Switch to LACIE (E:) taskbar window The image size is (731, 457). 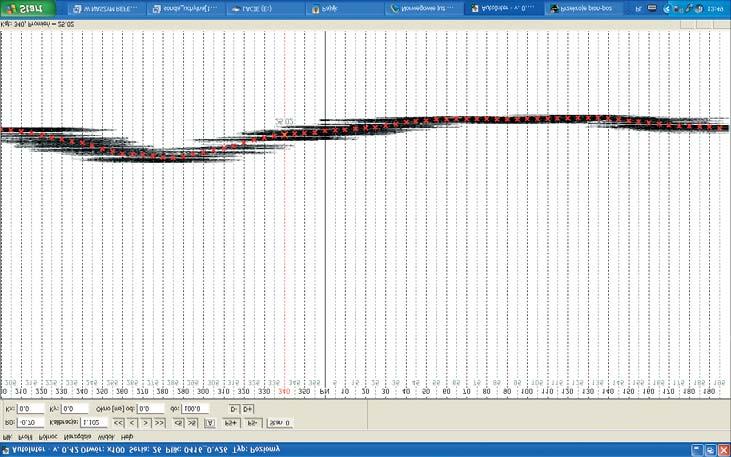(265, 9)
